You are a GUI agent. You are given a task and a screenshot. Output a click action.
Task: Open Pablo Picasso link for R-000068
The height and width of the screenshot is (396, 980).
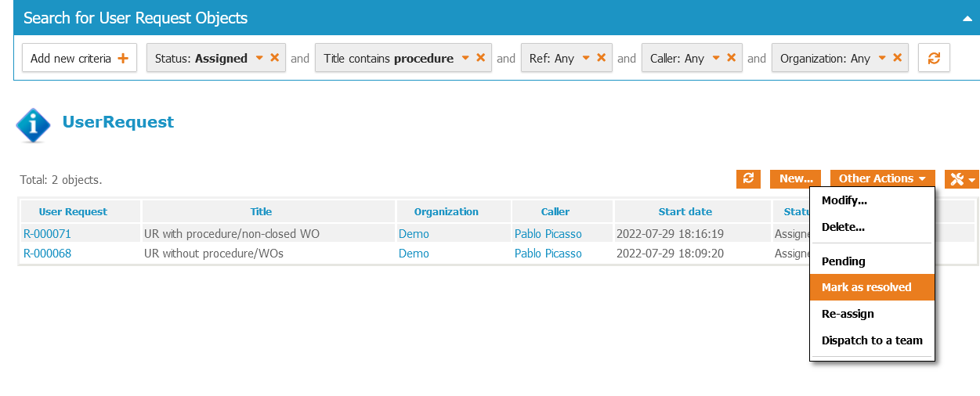coord(548,254)
